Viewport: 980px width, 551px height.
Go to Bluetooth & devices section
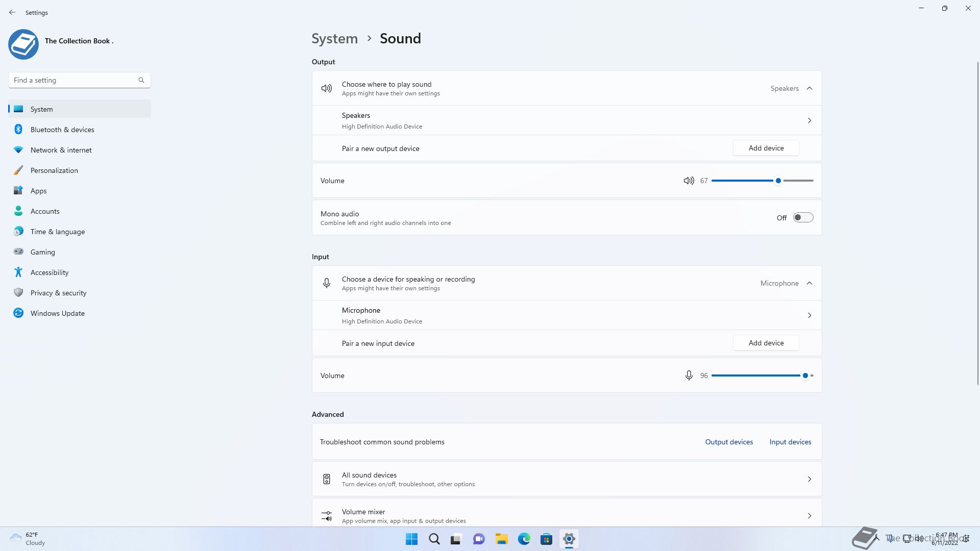coord(62,130)
